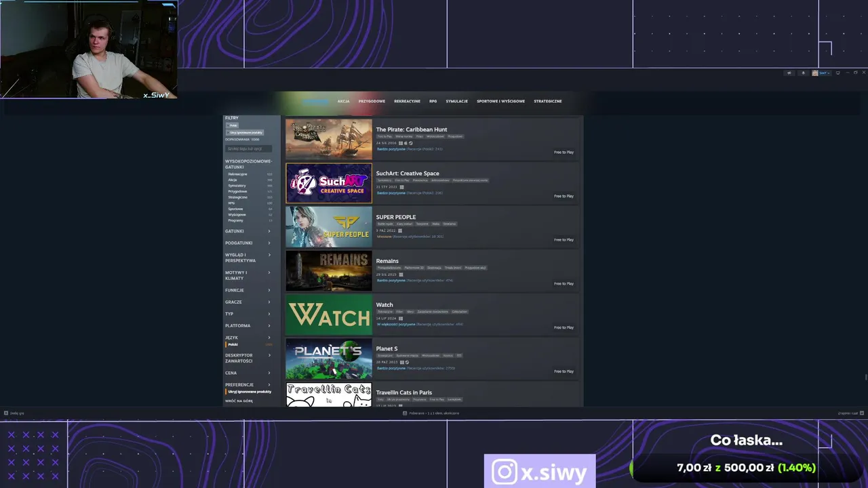Open Steam notifications bell icon
Screen dimensions: 868x488
[x=804, y=73]
